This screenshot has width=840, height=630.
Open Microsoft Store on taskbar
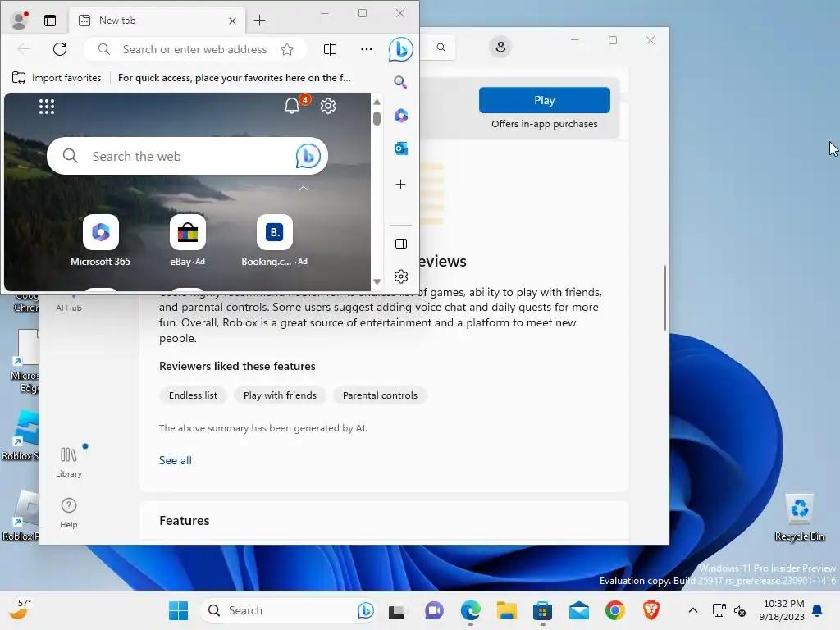pyautogui.click(x=543, y=610)
